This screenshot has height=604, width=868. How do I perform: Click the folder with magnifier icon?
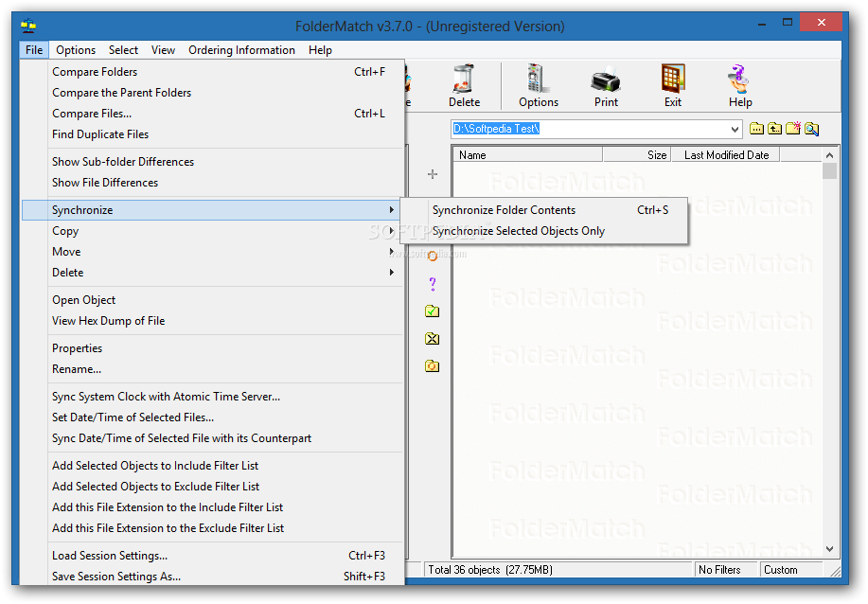coord(811,129)
